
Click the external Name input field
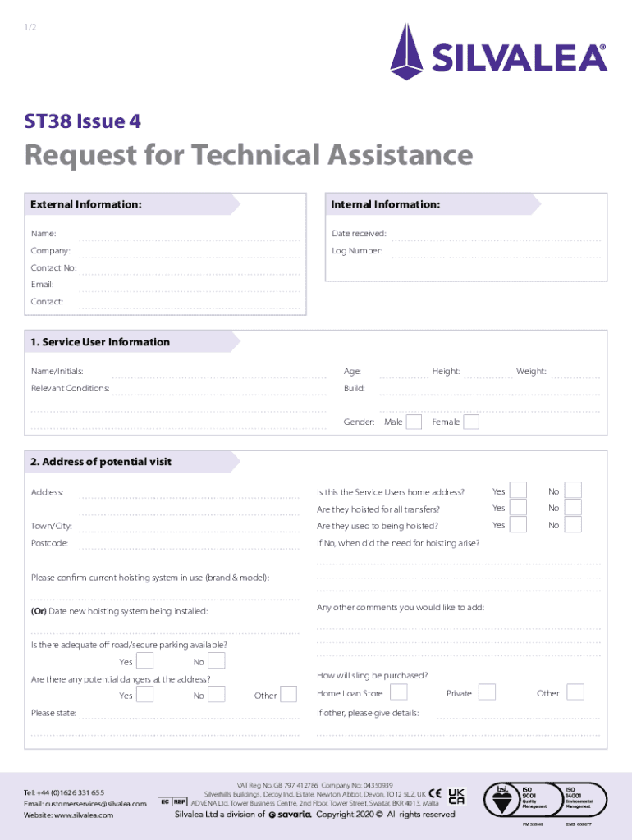tap(191, 235)
